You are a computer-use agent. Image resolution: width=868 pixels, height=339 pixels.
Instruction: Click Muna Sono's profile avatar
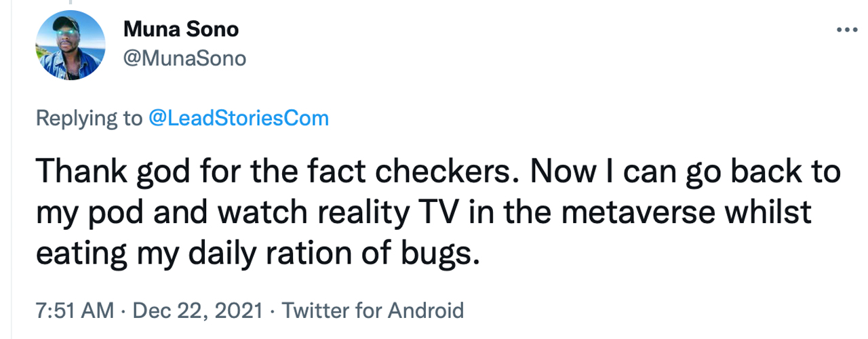click(70, 46)
